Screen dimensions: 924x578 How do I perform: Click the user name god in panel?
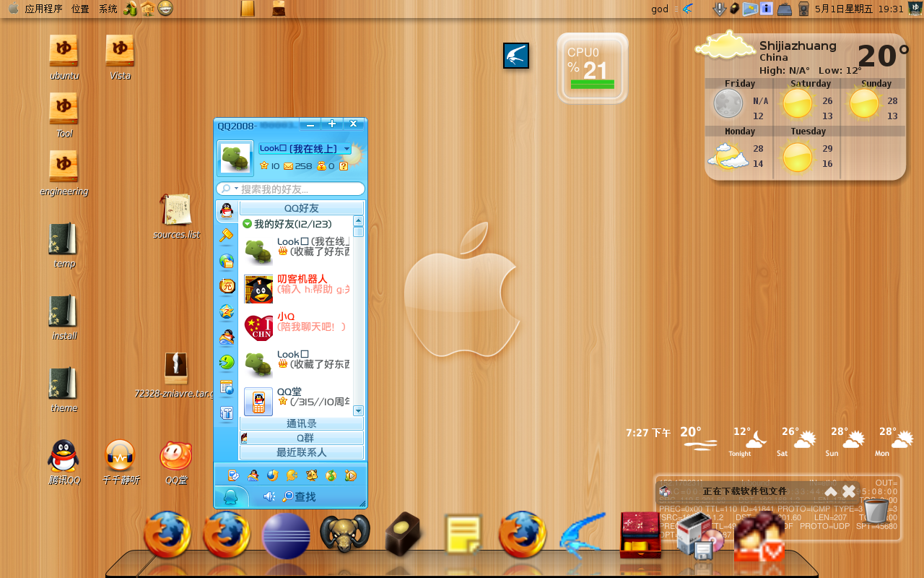pos(660,9)
